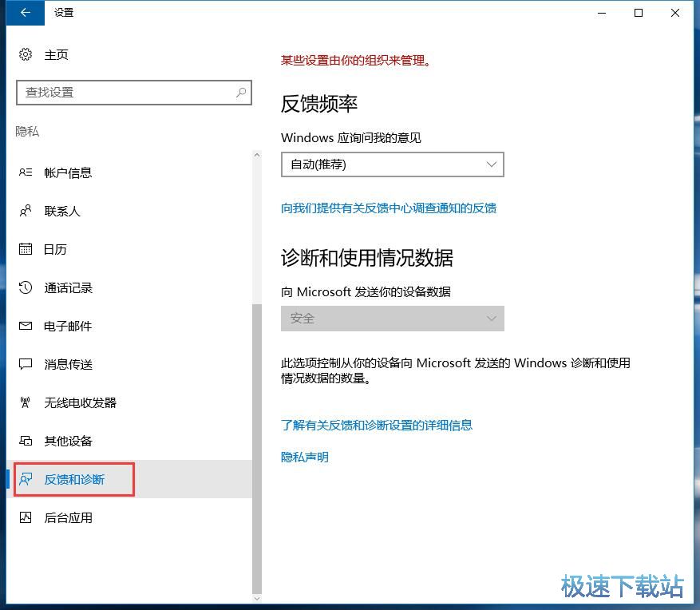Click the 电子邮件 envelope icon

point(26,326)
